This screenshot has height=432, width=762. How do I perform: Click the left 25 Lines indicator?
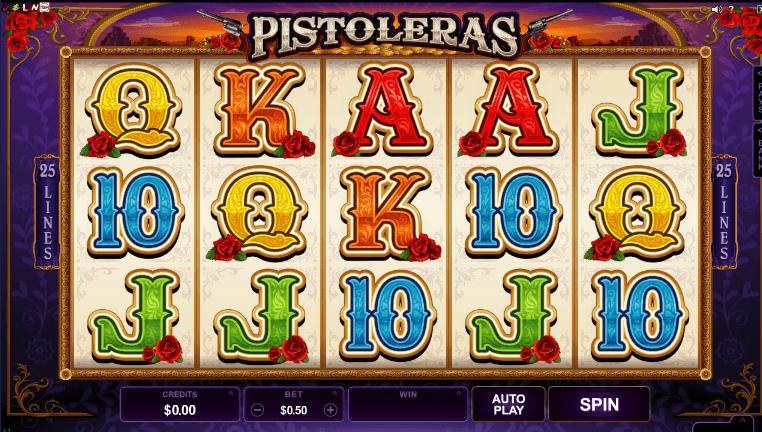[47, 211]
